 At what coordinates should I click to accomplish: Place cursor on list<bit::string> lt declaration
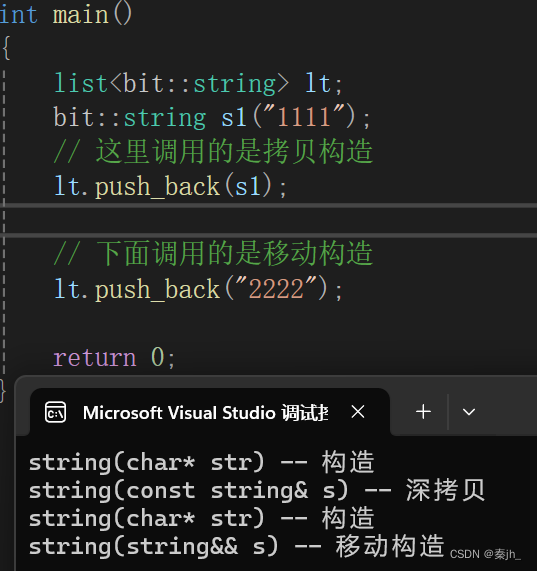tap(198, 84)
